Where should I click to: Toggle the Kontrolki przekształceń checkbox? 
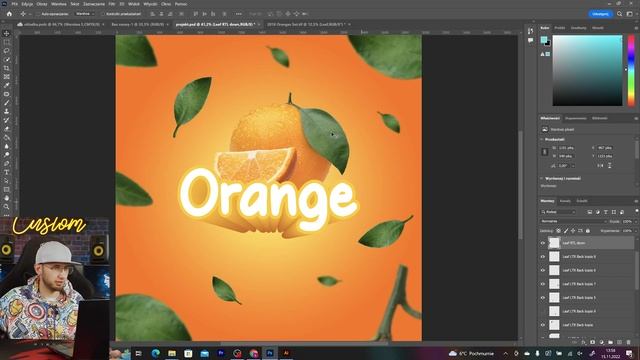tap(102, 14)
